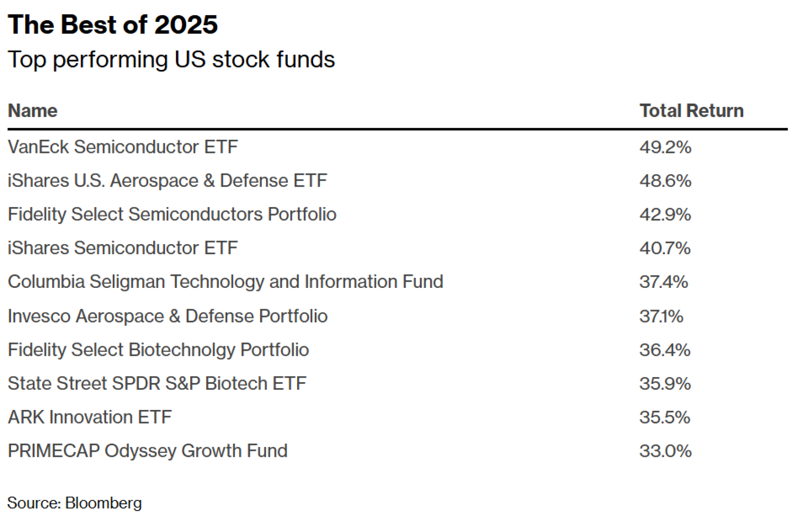Click PRIMECAP Odyssey Growth Fund name
This screenshot has width=803, height=532.
point(147,451)
